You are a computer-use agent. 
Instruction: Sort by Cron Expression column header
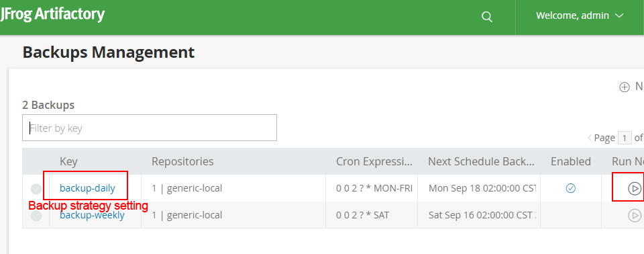coord(374,161)
